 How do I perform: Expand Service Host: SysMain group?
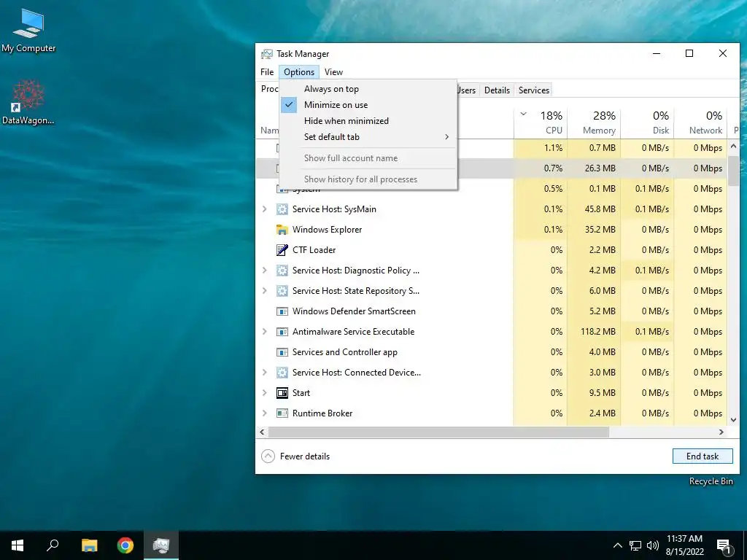click(x=264, y=209)
